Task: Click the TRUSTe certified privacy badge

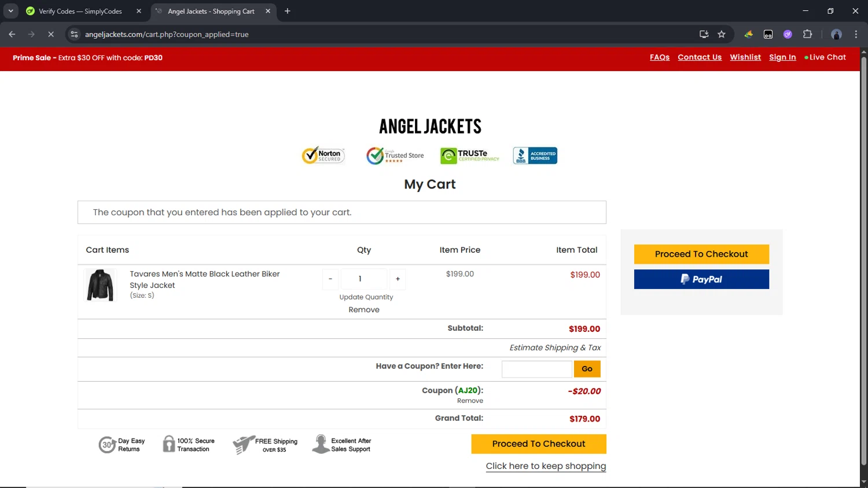Action: [470, 156]
